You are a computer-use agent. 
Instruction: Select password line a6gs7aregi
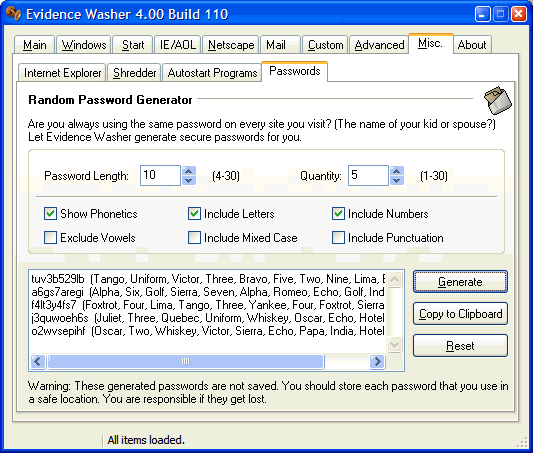tap(208, 292)
